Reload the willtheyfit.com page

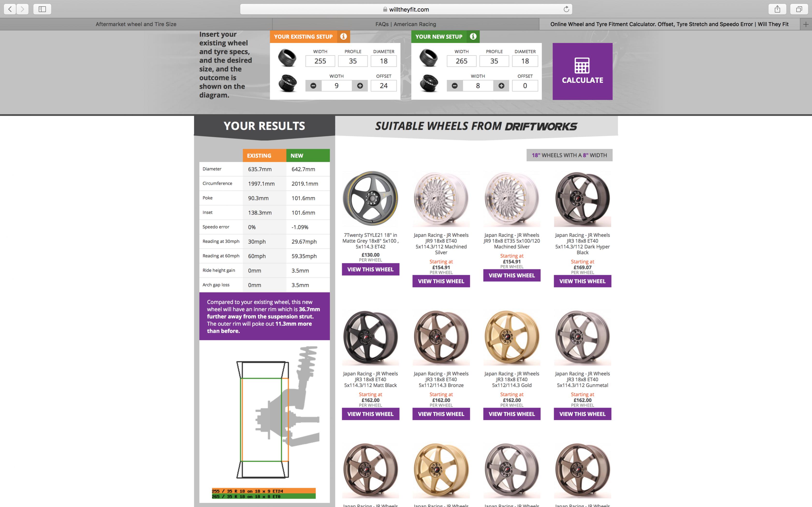pos(566,9)
